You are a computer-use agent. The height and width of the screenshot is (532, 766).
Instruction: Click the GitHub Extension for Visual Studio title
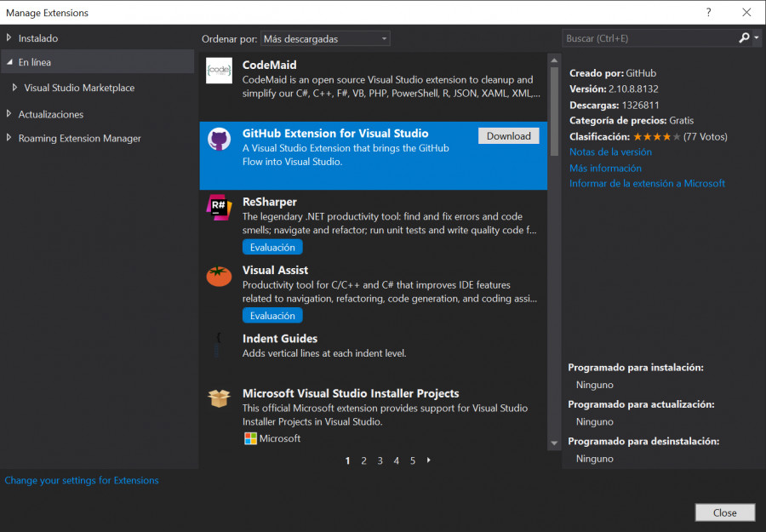(x=335, y=134)
